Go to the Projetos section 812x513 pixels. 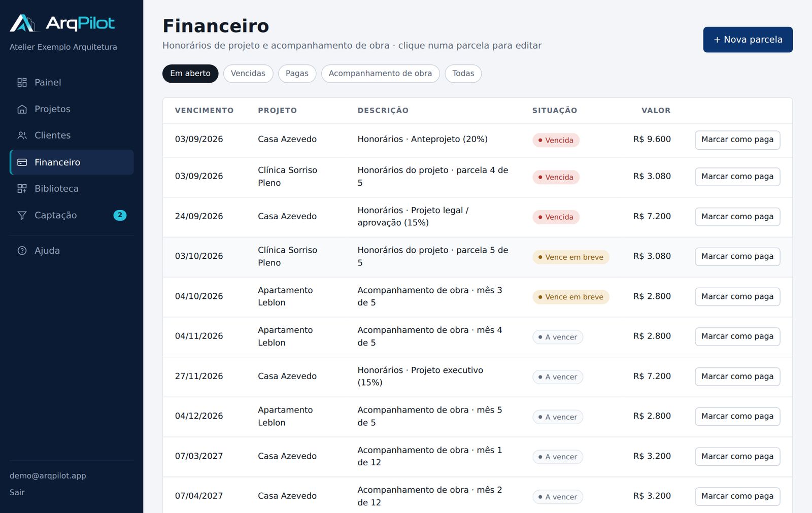(x=72, y=109)
